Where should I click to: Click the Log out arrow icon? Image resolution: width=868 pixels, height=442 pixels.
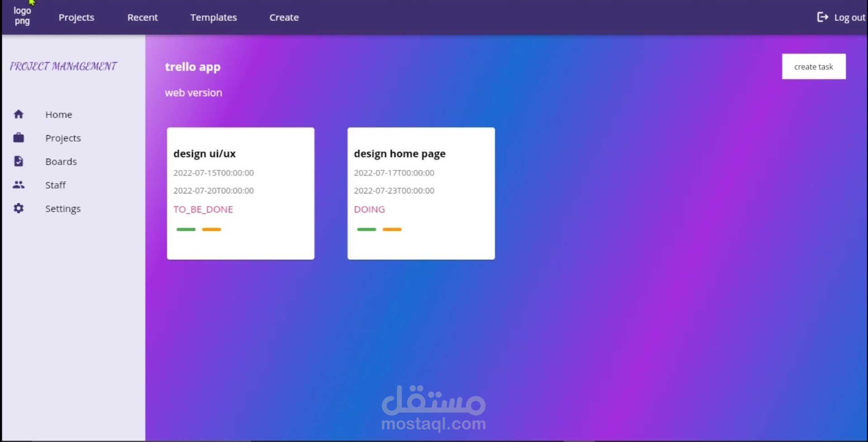(822, 17)
